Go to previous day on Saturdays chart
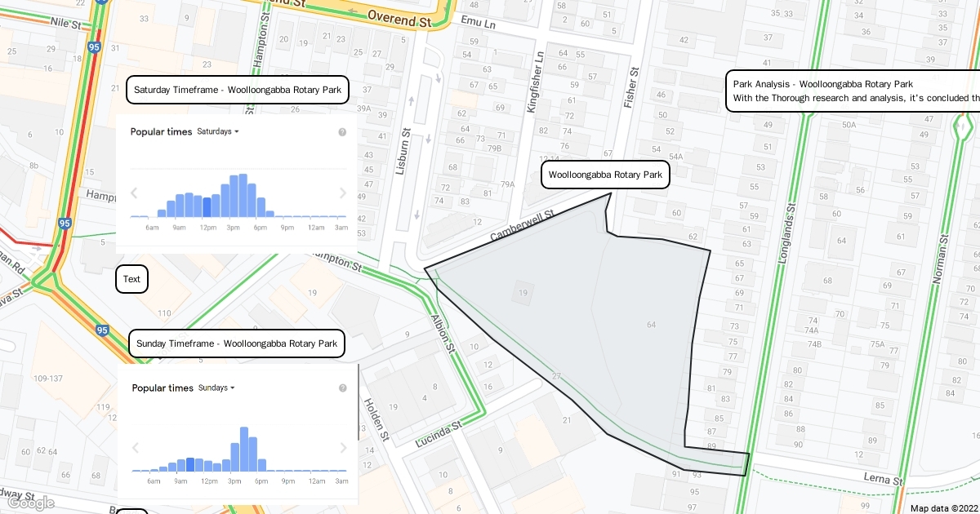Image resolution: width=980 pixels, height=514 pixels. click(x=134, y=193)
